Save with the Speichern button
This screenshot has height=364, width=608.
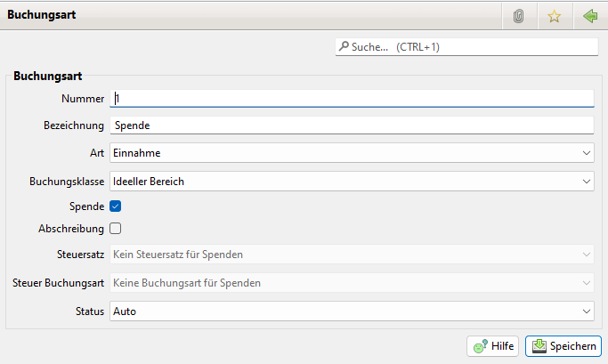(563, 345)
